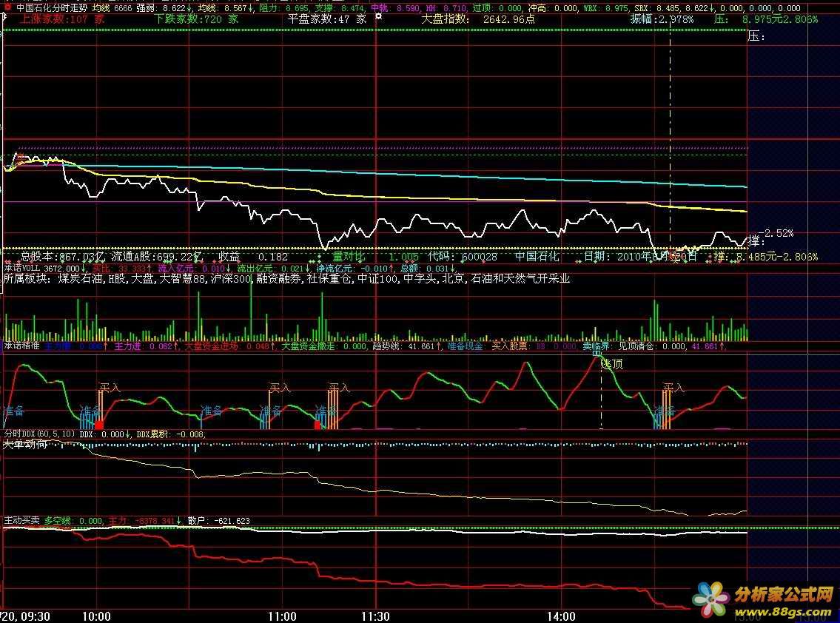Click the 见顶清仓: 0.000 value
The width and height of the screenshot is (840, 623).
click(653, 346)
